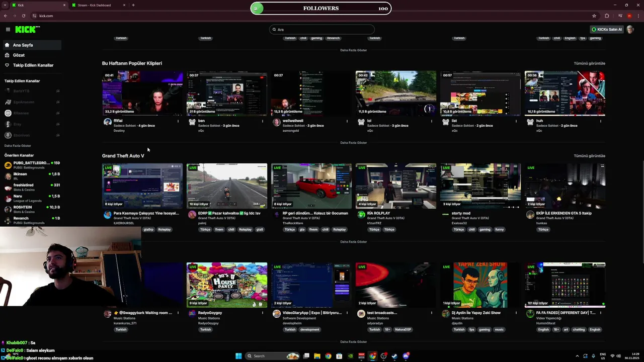This screenshot has width=644, height=362.
Task: Open a new browser tab
Action: (133, 5)
